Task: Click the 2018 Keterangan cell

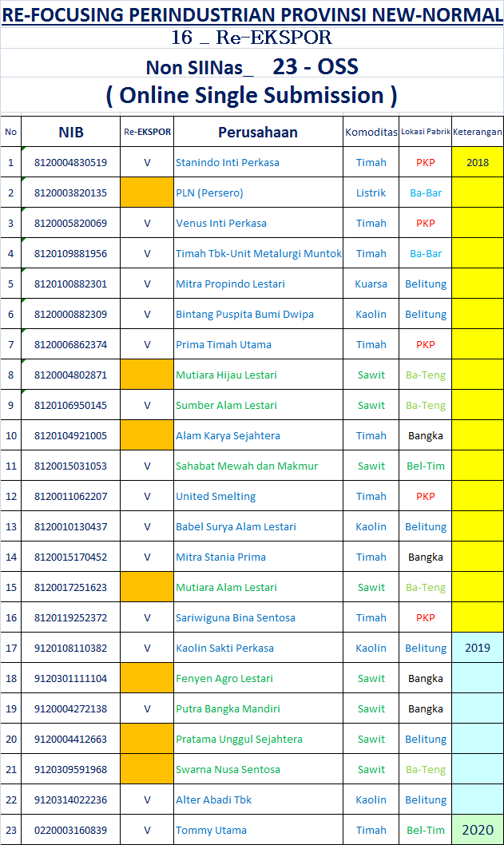Action: click(478, 162)
